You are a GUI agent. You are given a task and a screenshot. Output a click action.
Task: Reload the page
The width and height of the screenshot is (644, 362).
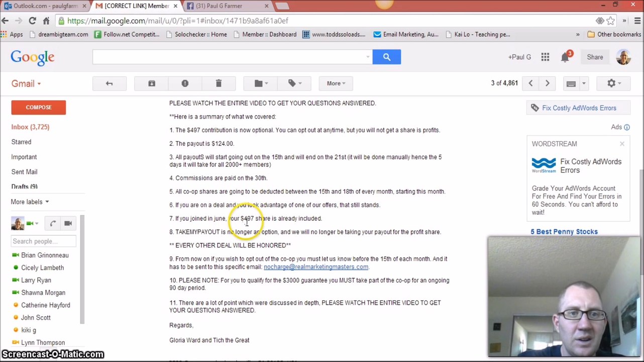pyautogui.click(x=32, y=21)
